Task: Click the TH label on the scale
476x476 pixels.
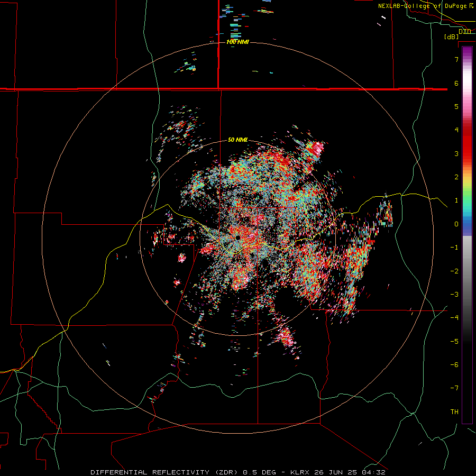Action: (454, 412)
